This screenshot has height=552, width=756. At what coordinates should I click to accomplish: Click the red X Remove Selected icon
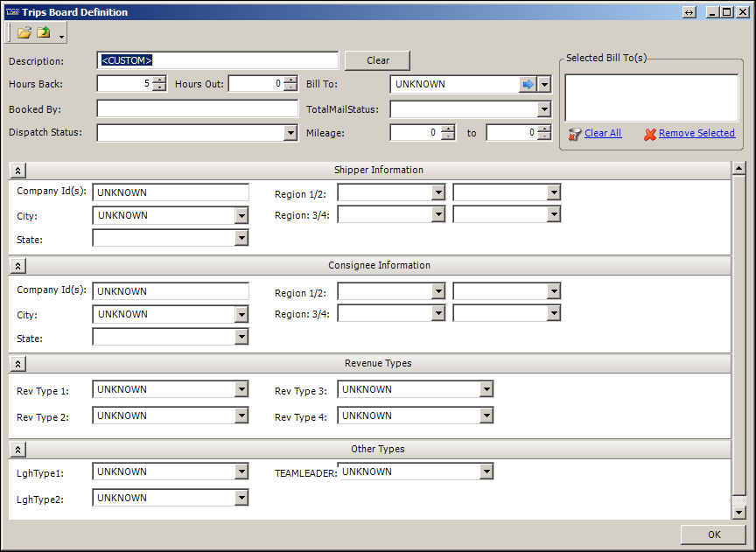tap(649, 134)
